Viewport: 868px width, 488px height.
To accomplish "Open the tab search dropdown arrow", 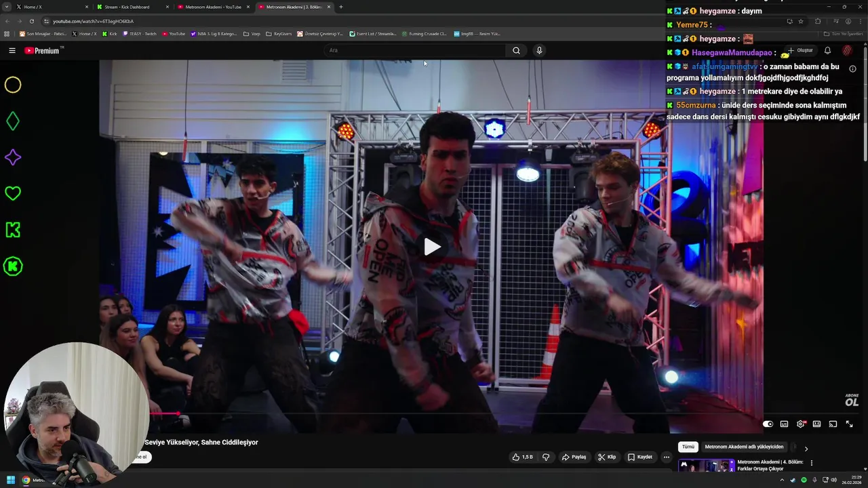I will [x=6, y=7].
